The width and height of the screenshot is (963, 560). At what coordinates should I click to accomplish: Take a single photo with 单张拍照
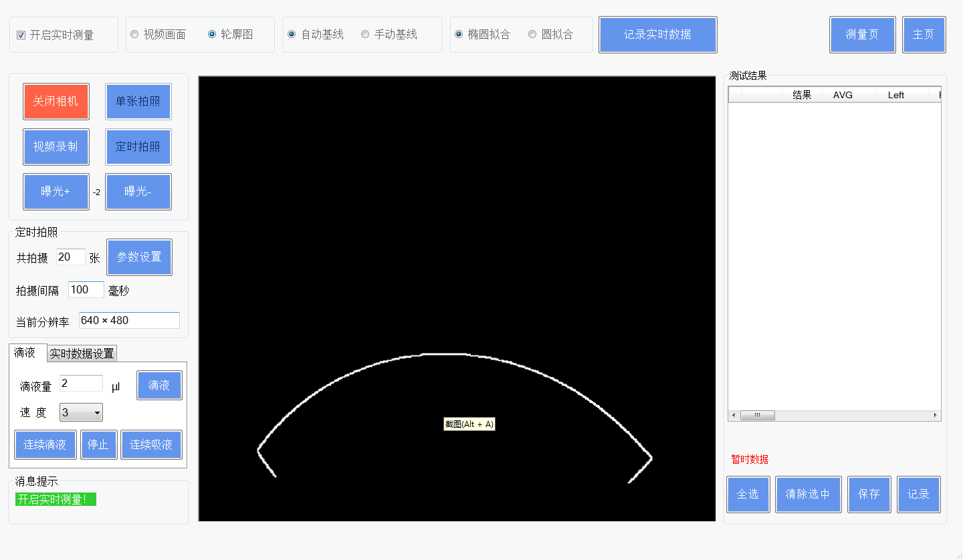click(x=138, y=102)
